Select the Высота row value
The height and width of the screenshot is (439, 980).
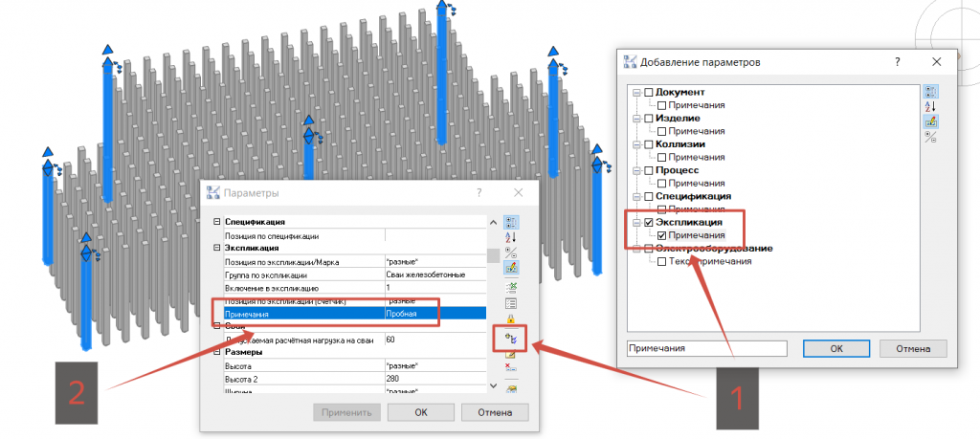[435, 366]
